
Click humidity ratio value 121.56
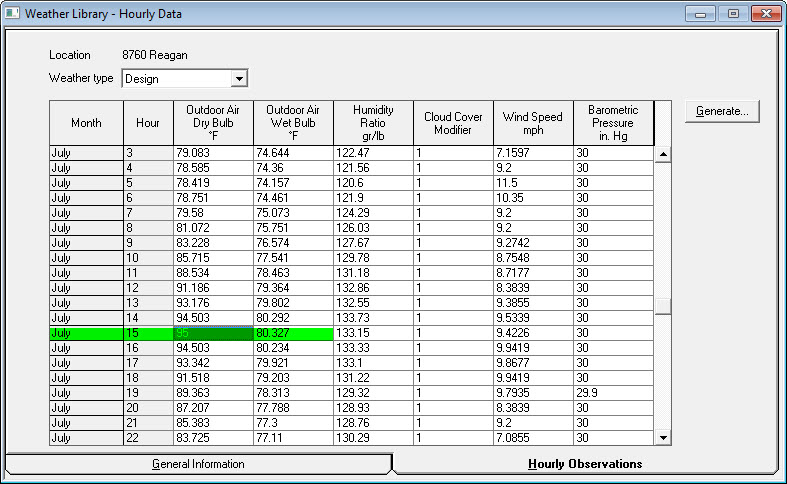373,168
